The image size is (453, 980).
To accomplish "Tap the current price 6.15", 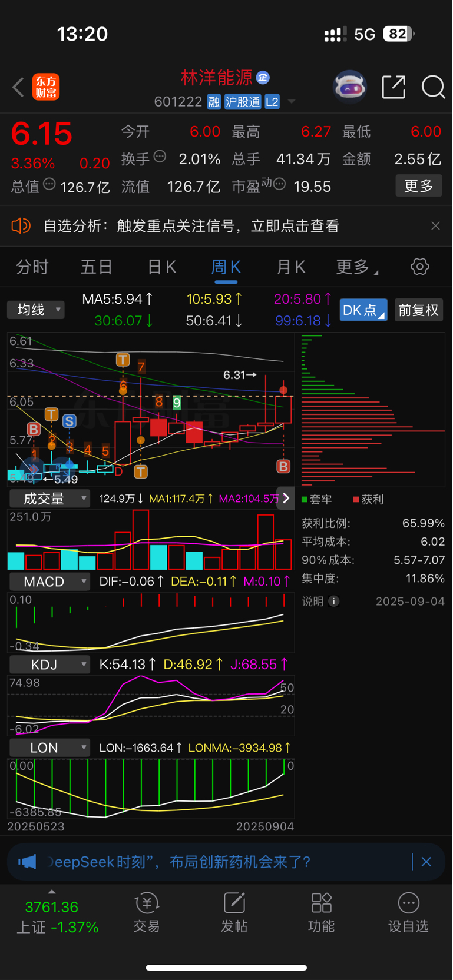I will [41, 134].
